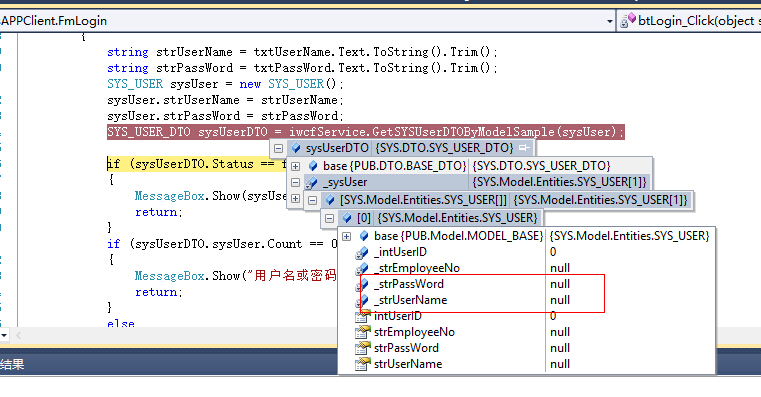Click the SYS_USER[] array icon
Screen dimensions: 761x397
point(330,199)
